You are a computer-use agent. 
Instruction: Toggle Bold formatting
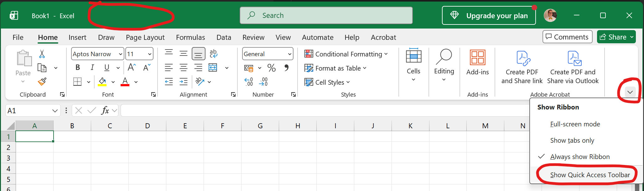[x=78, y=67]
